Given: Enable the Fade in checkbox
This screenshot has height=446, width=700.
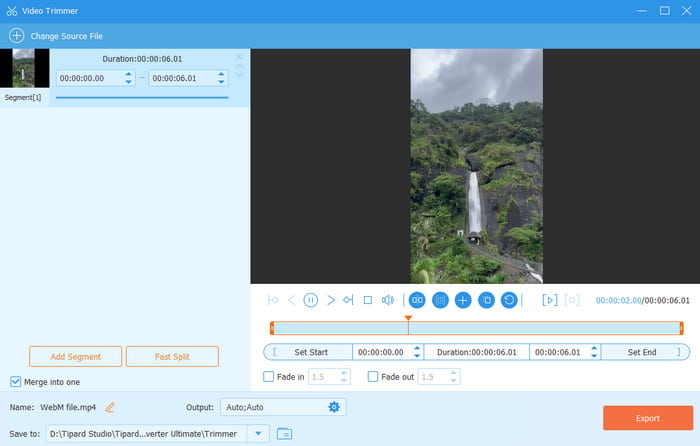Looking at the screenshot, I should point(268,376).
